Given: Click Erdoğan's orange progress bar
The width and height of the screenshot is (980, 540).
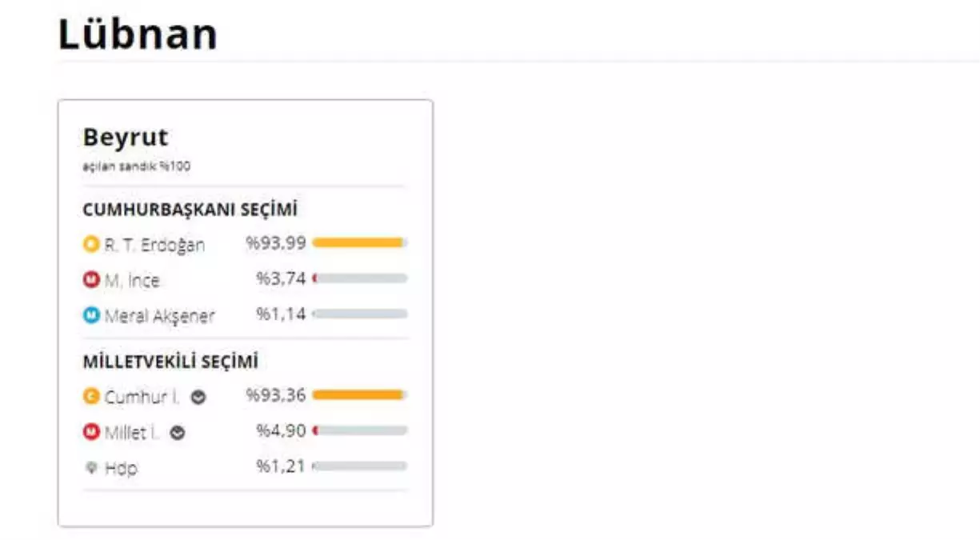Looking at the screenshot, I should [x=358, y=242].
